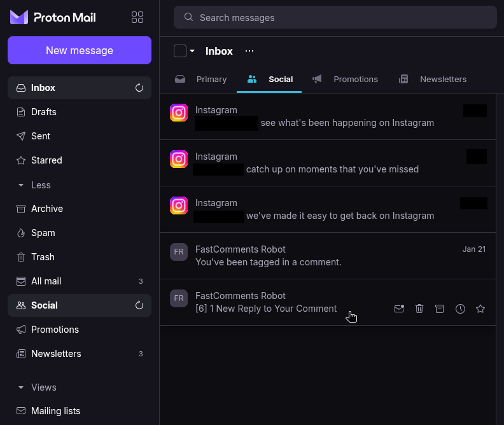The height and width of the screenshot is (425, 504).
Task: Open email '[6] 1 New Reply to Your Comment'
Action: [328, 302]
